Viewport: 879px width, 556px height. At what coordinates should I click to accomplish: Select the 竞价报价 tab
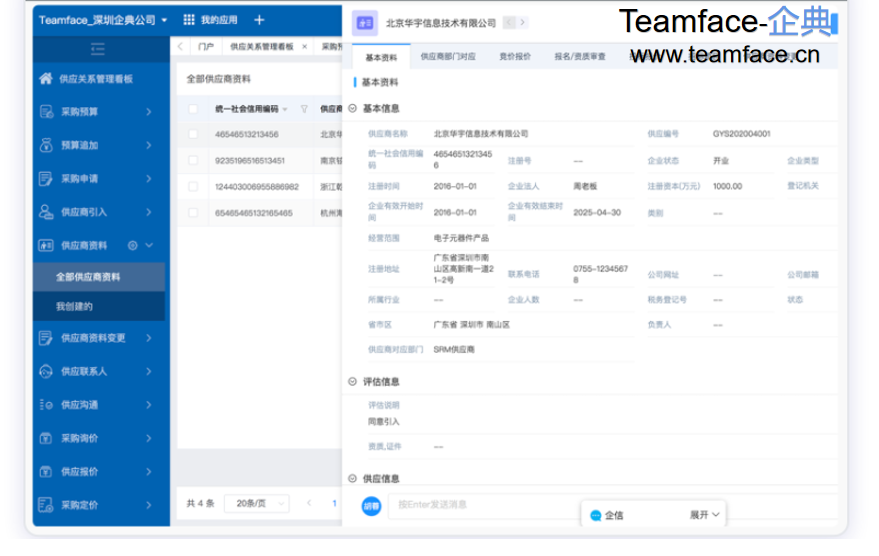coord(515,57)
